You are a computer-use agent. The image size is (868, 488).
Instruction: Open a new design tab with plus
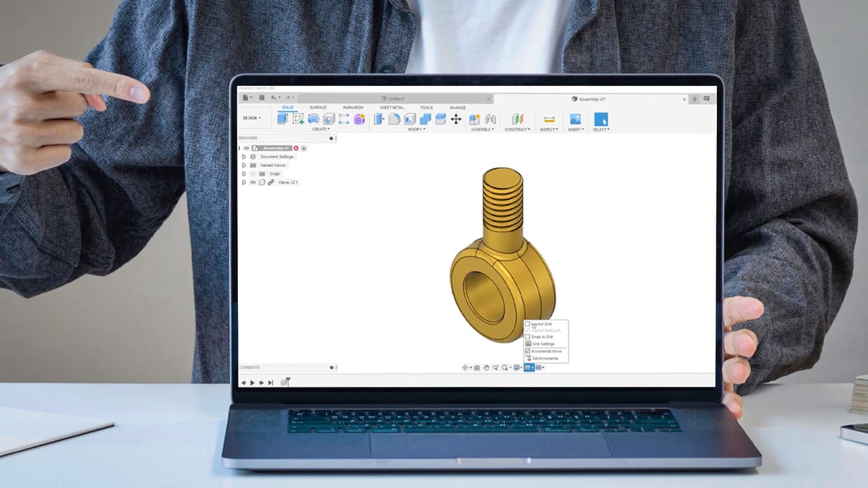coord(694,99)
